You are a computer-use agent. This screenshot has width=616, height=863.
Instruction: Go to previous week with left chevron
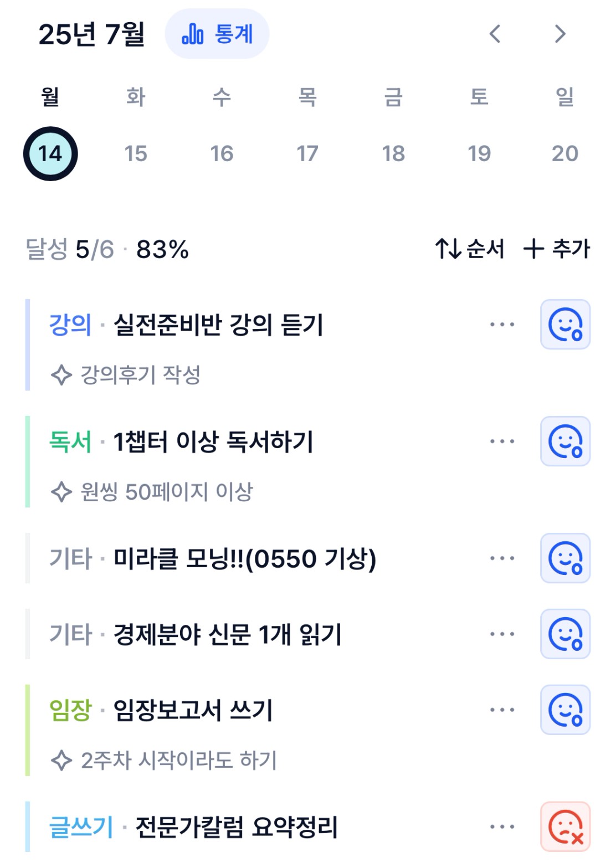[495, 34]
